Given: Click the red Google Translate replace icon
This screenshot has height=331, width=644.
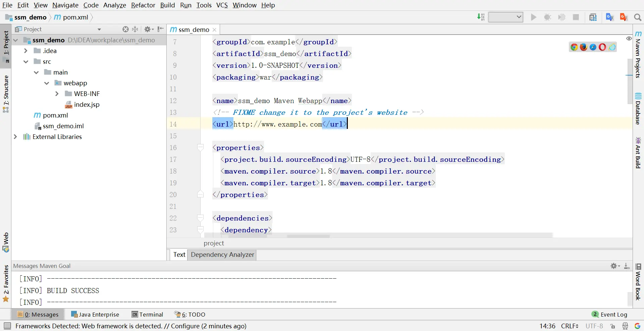Looking at the screenshot, I should (624, 17).
